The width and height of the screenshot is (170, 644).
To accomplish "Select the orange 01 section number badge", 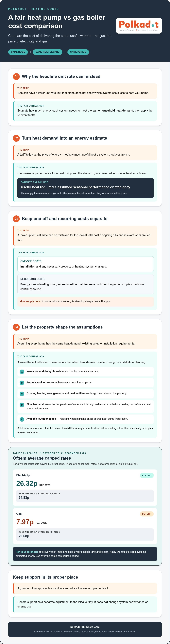I will 16,76.
